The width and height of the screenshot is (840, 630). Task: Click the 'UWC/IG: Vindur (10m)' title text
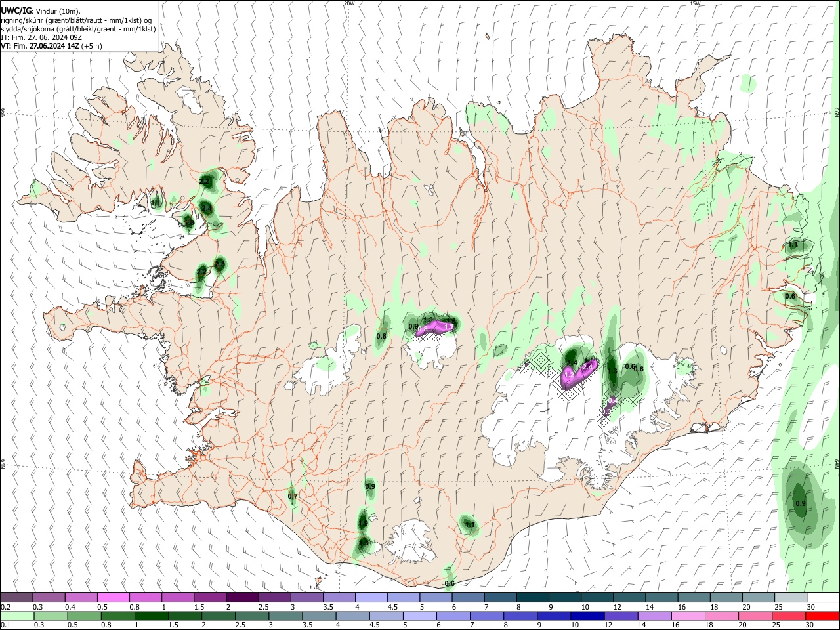coord(41,11)
